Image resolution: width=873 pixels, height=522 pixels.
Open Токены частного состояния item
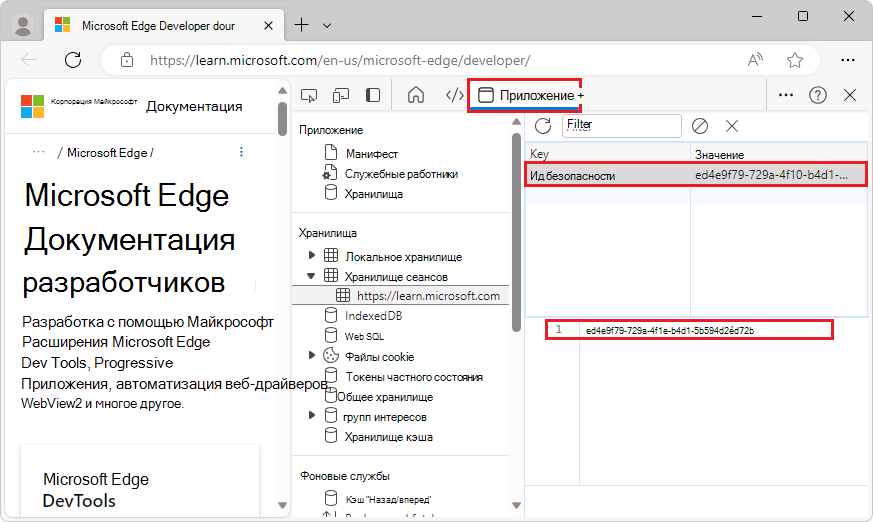pos(414,377)
